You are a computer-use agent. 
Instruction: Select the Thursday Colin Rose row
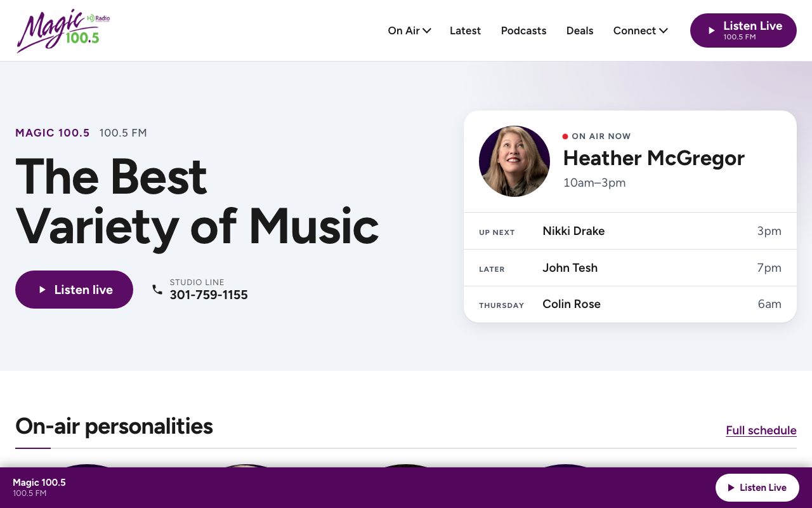coord(630,304)
